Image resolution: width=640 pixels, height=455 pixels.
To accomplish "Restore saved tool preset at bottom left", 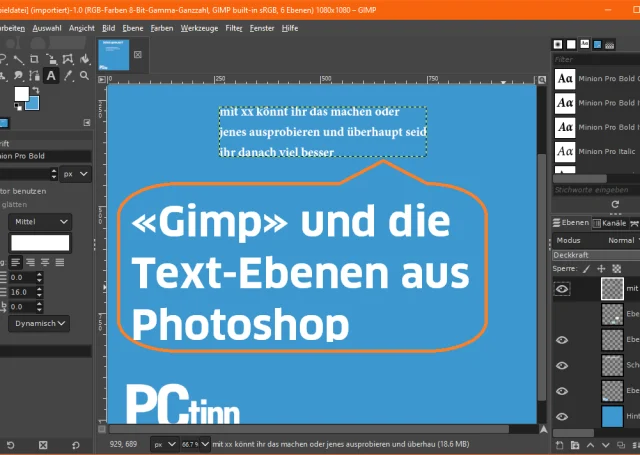I will tap(10, 445).
